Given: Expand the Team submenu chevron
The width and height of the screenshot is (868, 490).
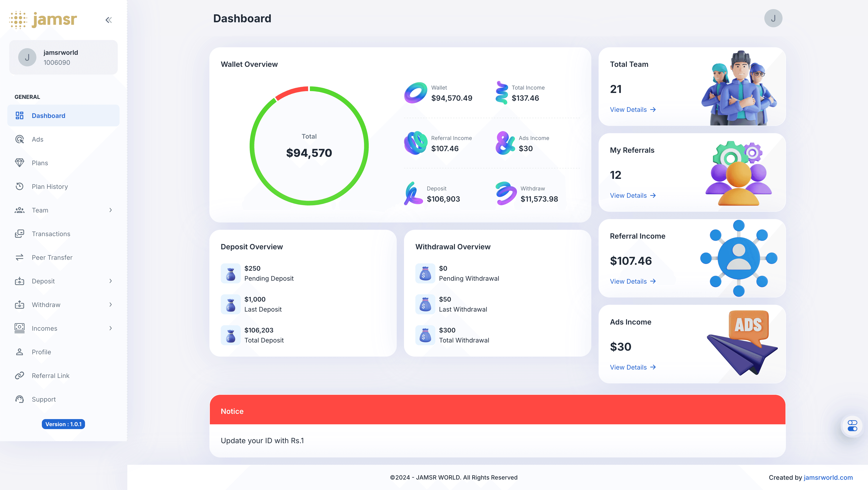Looking at the screenshot, I should tap(110, 210).
